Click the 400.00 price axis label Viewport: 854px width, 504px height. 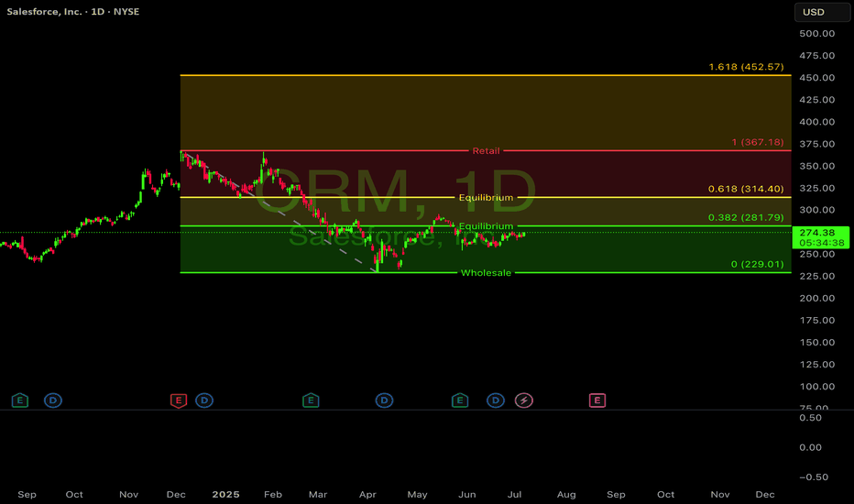pos(817,122)
